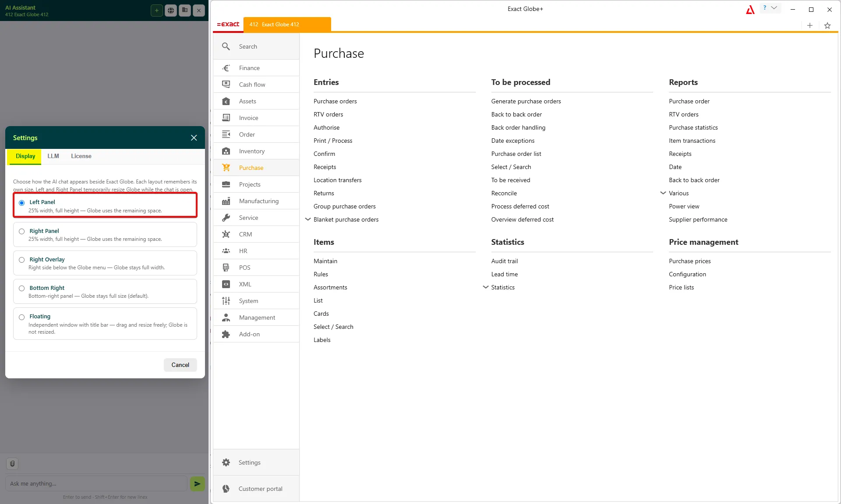This screenshot has width=841, height=504.
Task: Open the Purchase orders link under Entries
Action: 335,101
